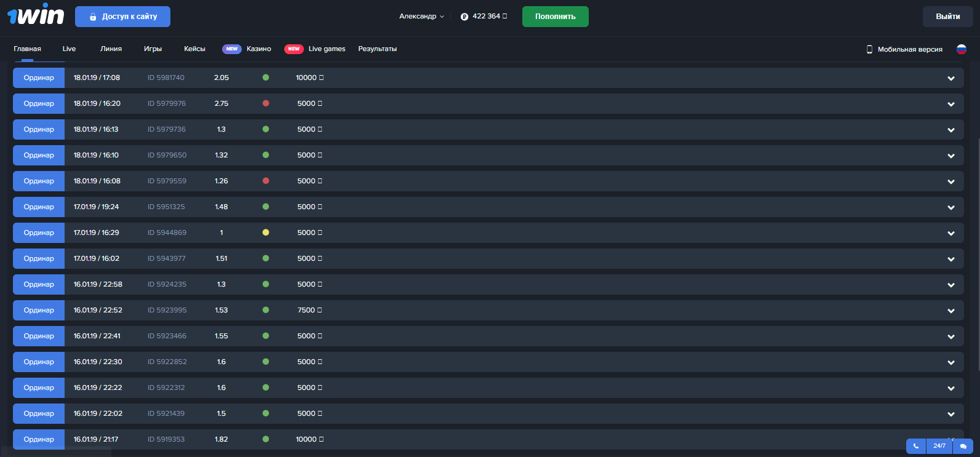The width and height of the screenshot is (980, 457).
Task: Open the Казино section
Action: pyautogui.click(x=259, y=49)
